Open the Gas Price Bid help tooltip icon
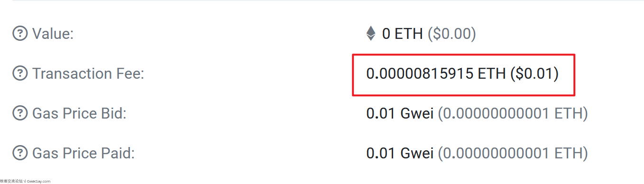This screenshot has height=184, width=644. (x=20, y=114)
